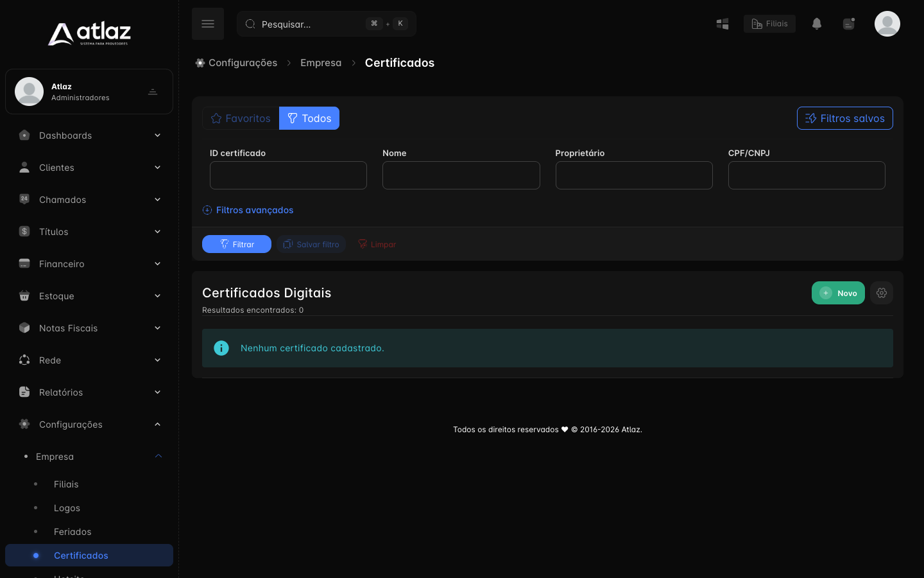
Task: Click the Clientes person icon
Action: point(24,167)
